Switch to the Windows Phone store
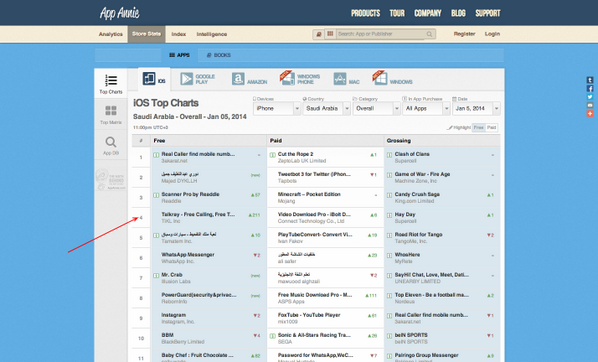The height and width of the screenshot is (362, 598). coord(300,79)
